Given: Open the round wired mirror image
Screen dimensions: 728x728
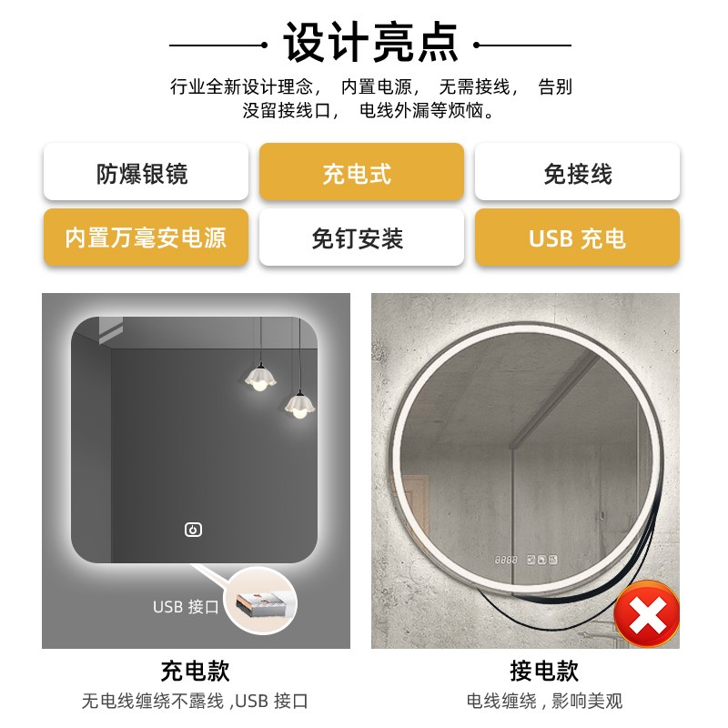Looking at the screenshot, I should (525, 470).
